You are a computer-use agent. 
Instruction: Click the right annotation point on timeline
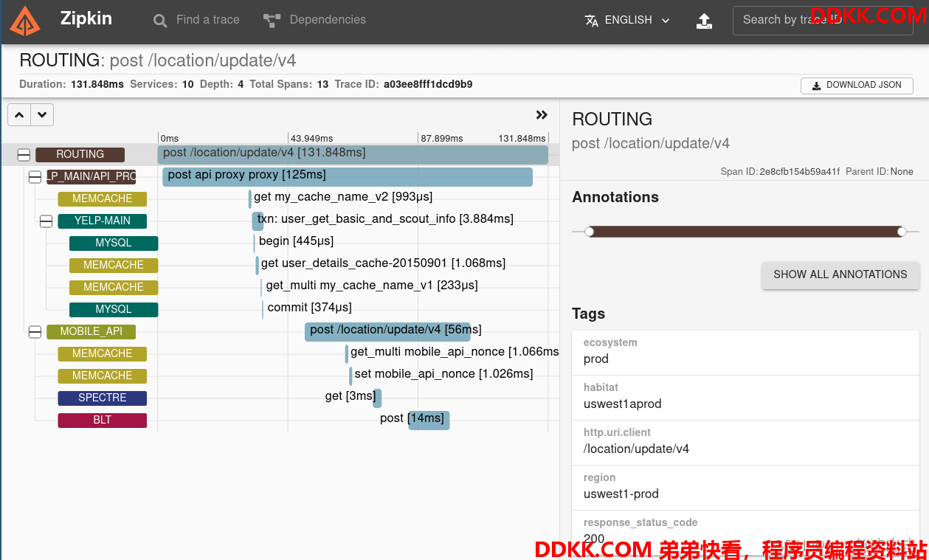pos(902,232)
